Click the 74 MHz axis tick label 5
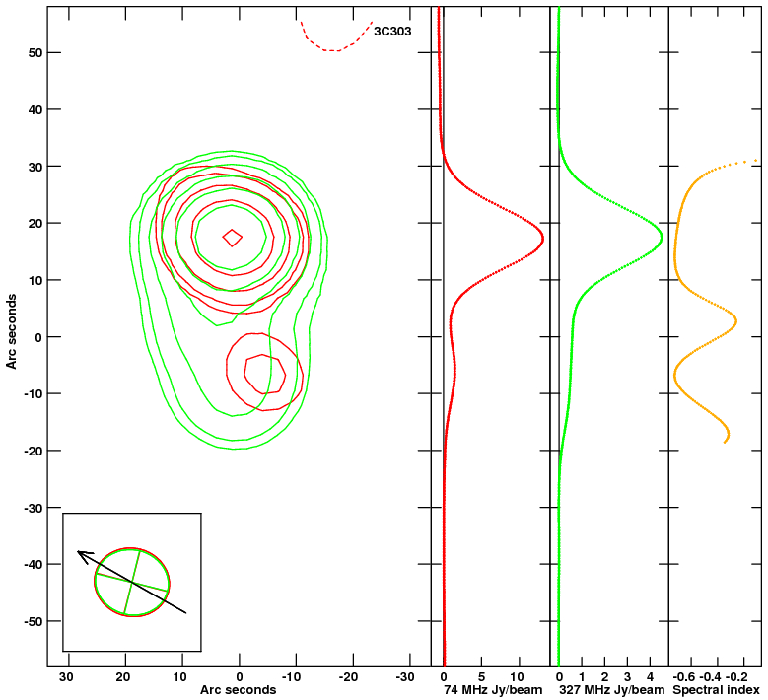 click(x=481, y=677)
